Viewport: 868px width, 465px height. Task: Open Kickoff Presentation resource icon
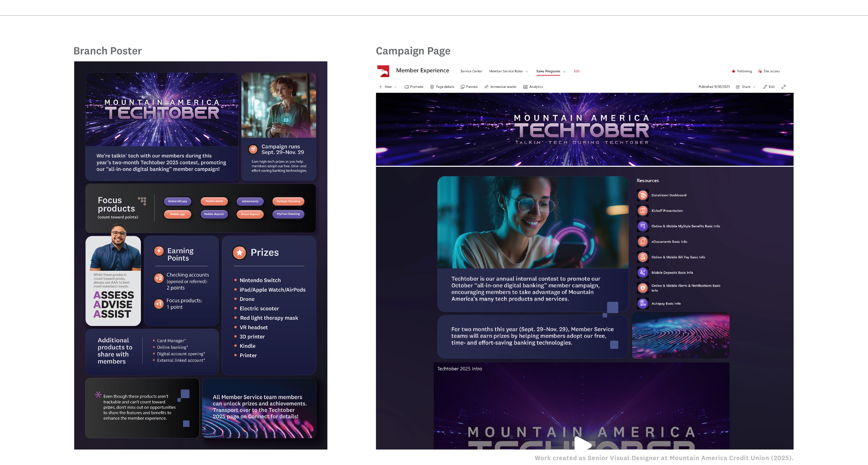click(x=643, y=211)
